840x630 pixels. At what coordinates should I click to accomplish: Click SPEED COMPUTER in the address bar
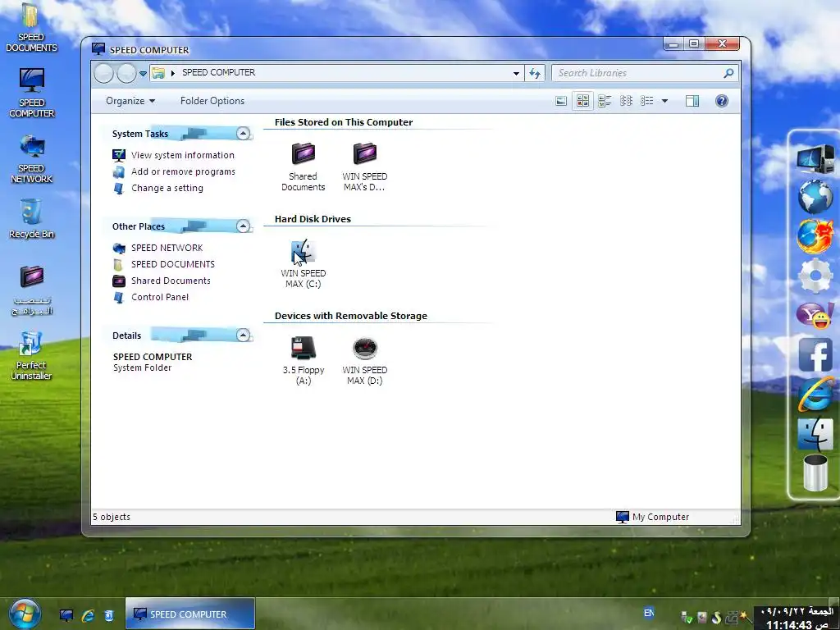pos(218,72)
